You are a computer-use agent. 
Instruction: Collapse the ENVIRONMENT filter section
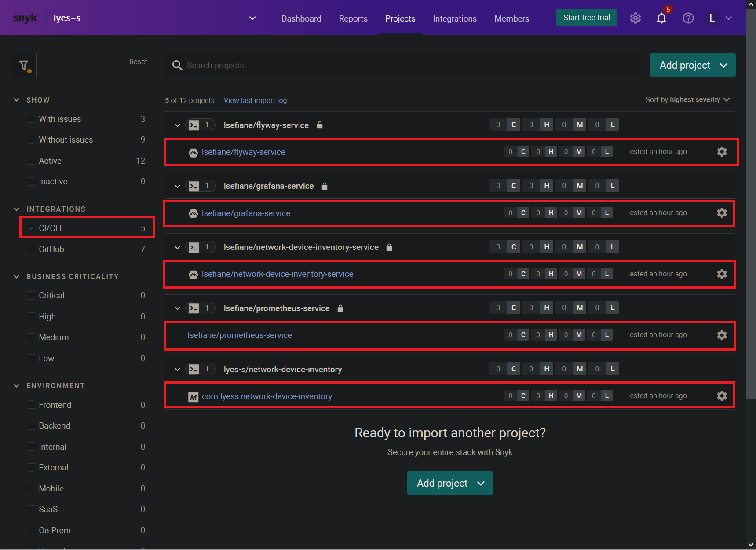pyautogui.click(x=17, y=385)
